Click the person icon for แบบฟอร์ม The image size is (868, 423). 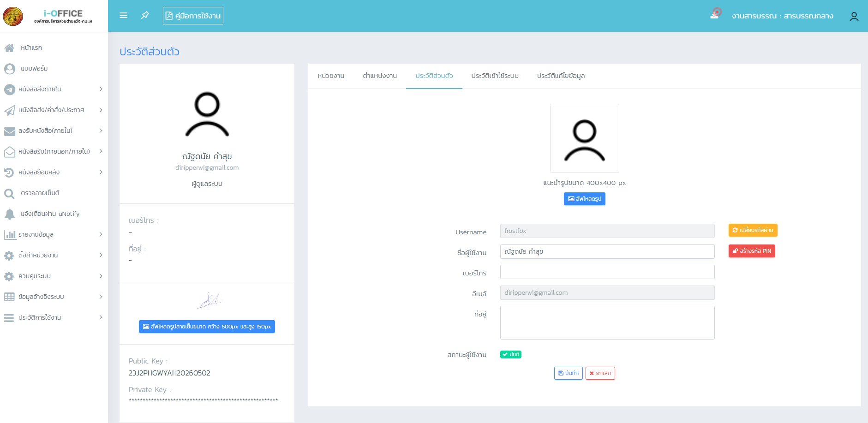point(10,69)
